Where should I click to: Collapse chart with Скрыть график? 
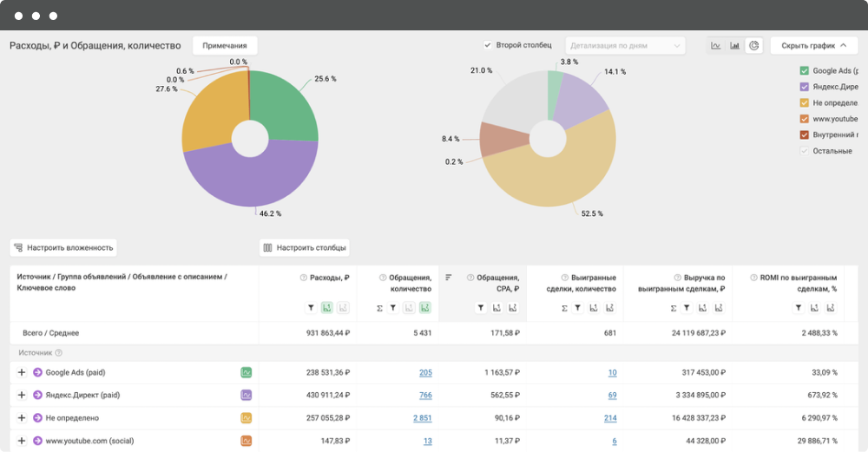pos(813,45)
